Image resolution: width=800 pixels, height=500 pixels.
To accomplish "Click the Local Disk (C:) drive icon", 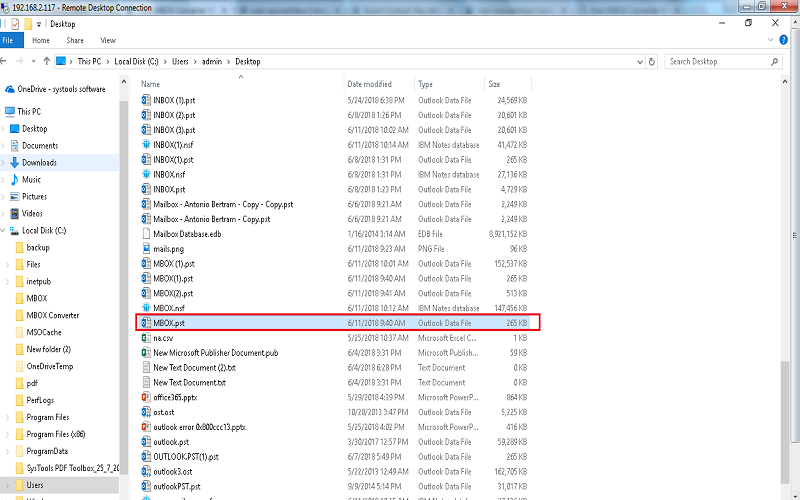I will [14, 231].
